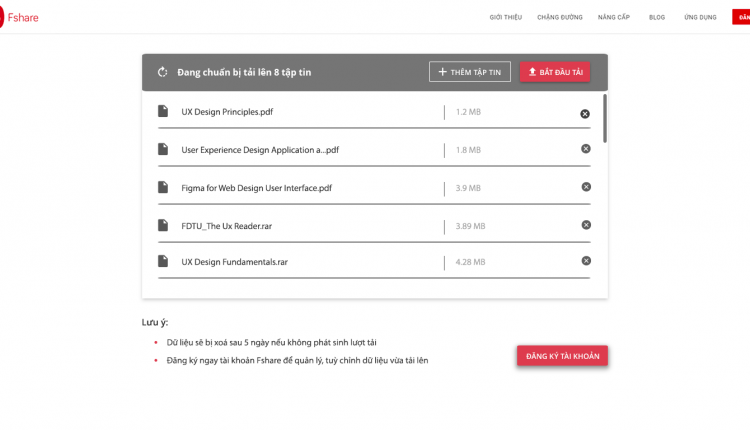Click the 3.89 MB size value

tap(470, 226)
